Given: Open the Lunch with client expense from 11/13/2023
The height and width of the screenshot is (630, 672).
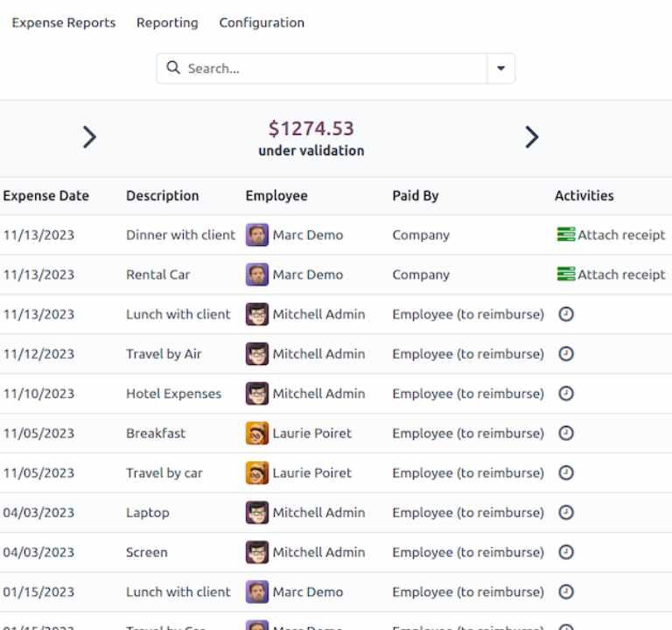Looking at the screenshot, I should tap(178, 314).
